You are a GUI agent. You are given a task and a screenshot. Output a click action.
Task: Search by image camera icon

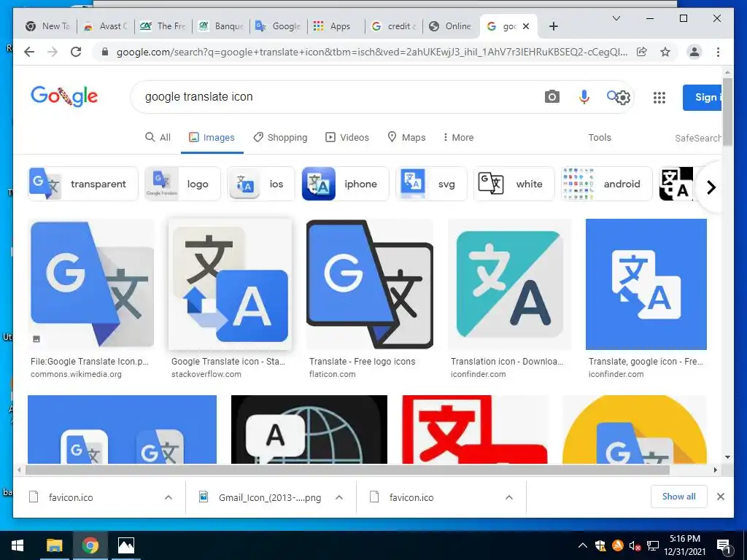coord(551,97)
